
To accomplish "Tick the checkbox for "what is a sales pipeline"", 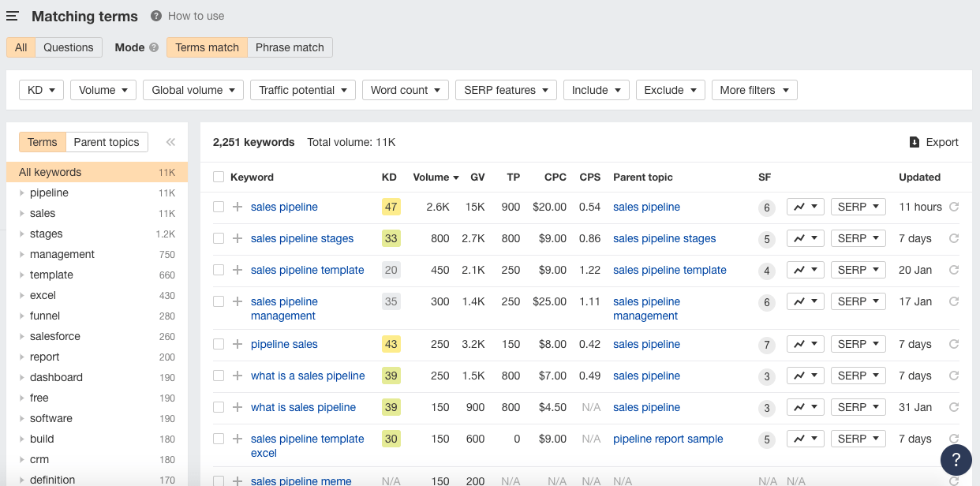I will click(x=219, y=376).
